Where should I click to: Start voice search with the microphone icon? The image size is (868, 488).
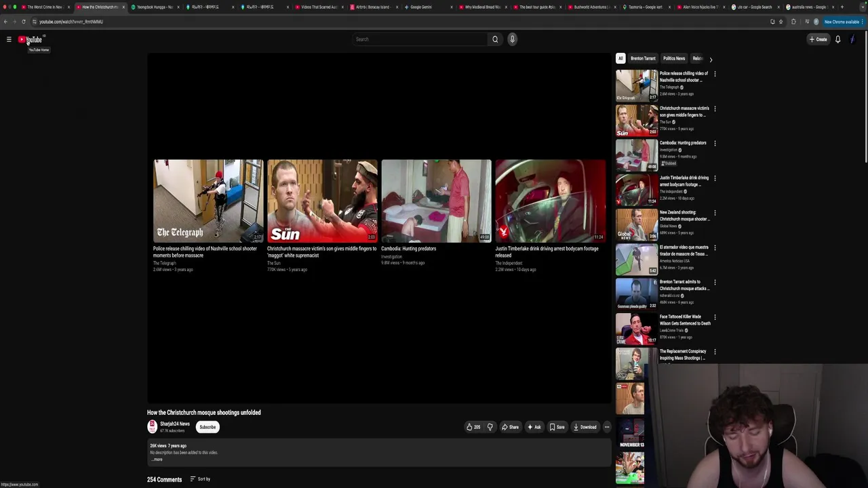[513, 39]
